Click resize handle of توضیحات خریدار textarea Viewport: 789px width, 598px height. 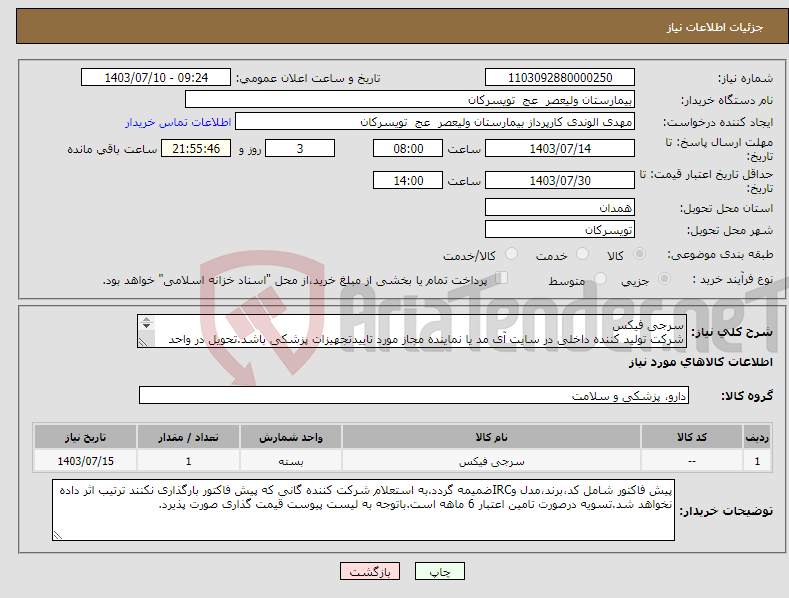point(58,536)
